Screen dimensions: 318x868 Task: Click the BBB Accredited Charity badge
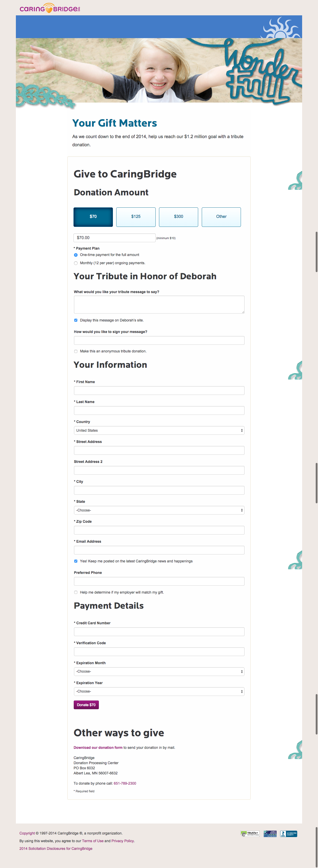(x=288, y=834)
